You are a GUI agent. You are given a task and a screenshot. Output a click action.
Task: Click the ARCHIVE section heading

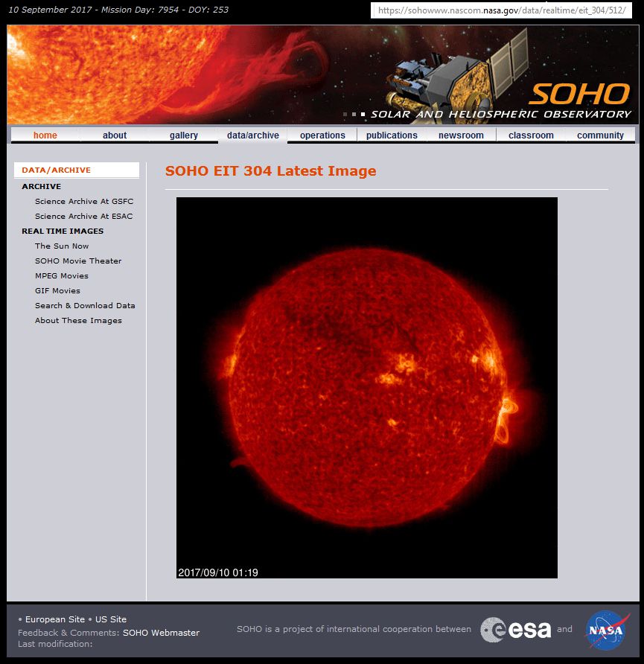pyautogui.click(x=42, y=186)
